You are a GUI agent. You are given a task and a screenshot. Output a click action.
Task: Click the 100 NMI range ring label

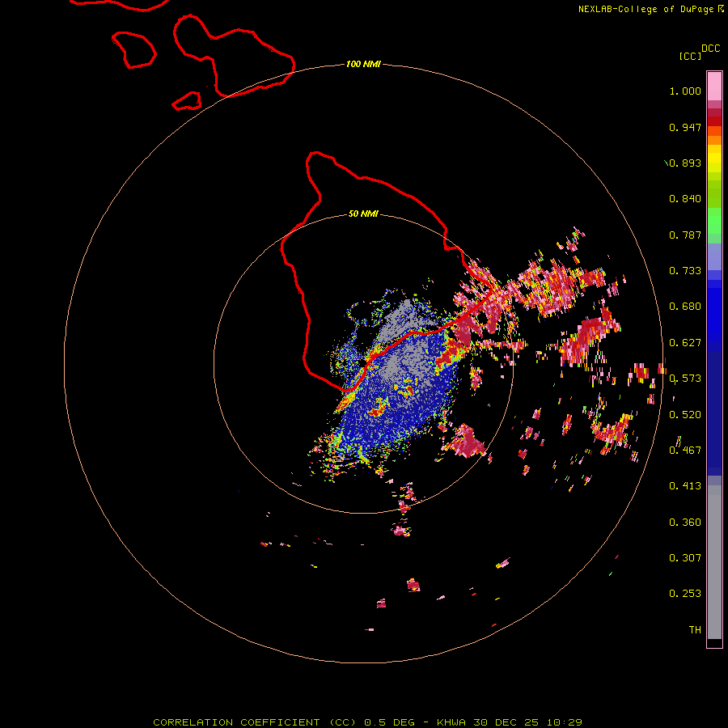pos(363,64)
